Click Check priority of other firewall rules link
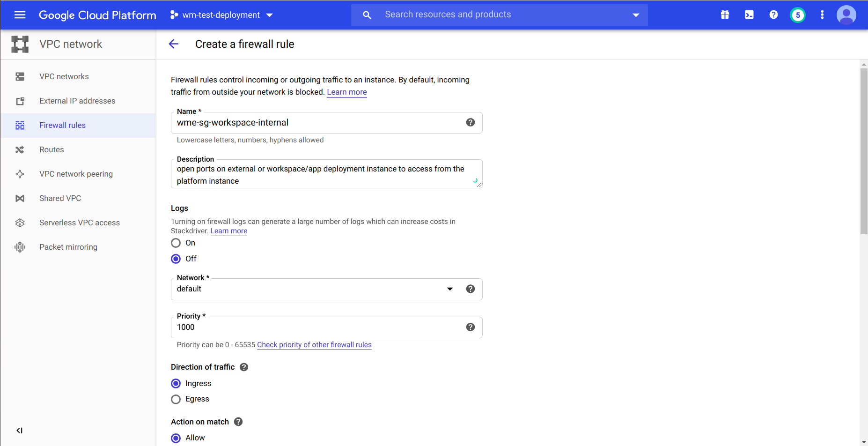868x446 pixels. click(314, 345)
